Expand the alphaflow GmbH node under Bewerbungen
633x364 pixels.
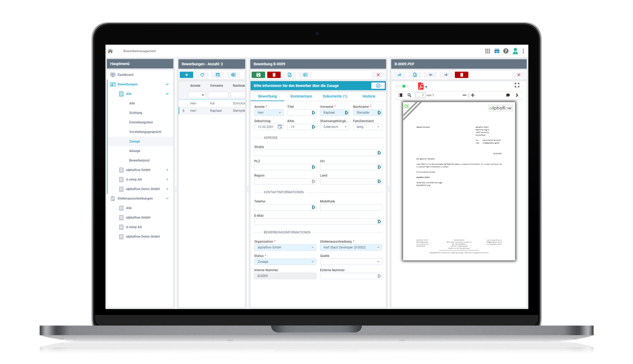click(x=167, y=170)
